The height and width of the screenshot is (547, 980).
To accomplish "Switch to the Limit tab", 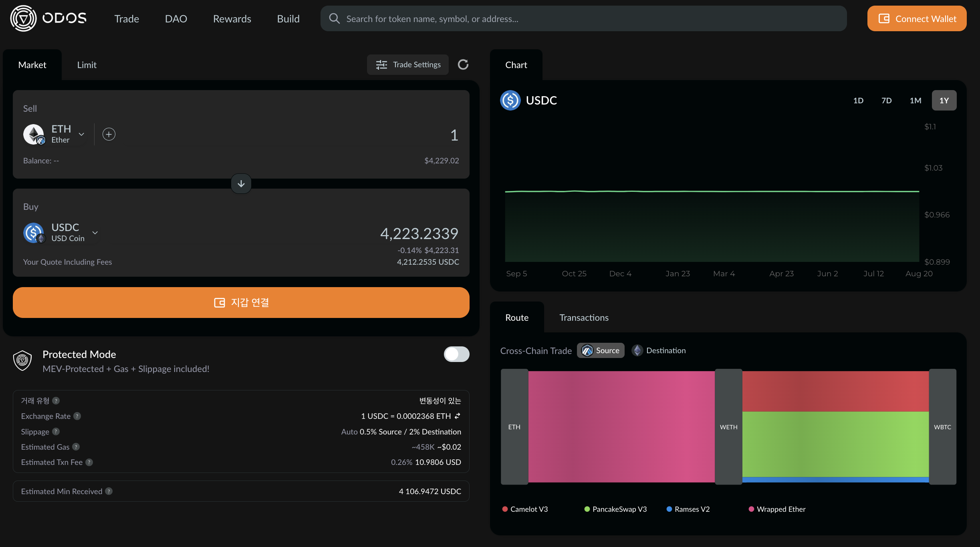I will point(87,64).
